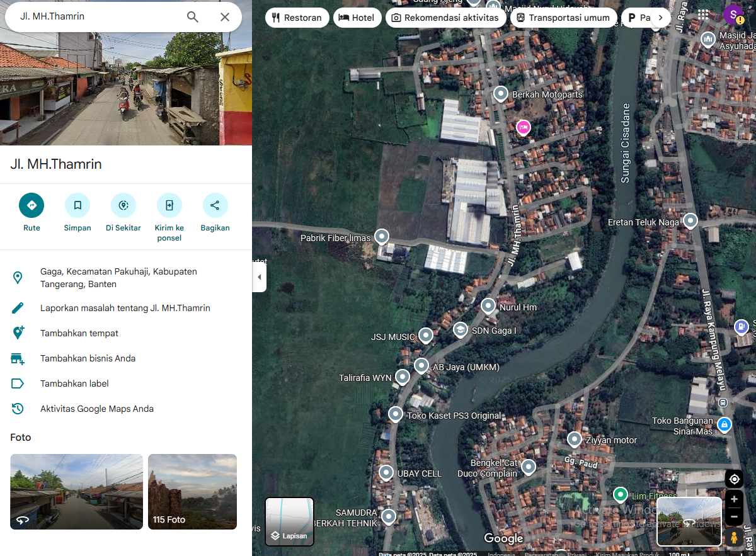
Task: Center map on my location
Action: [x=734, y=479]
